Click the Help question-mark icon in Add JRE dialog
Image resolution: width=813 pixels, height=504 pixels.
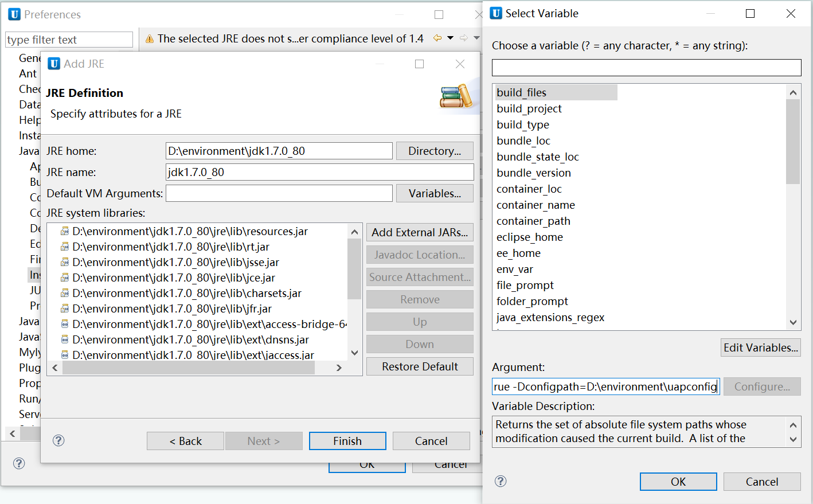pyautogui.click(x=58, y=440)
